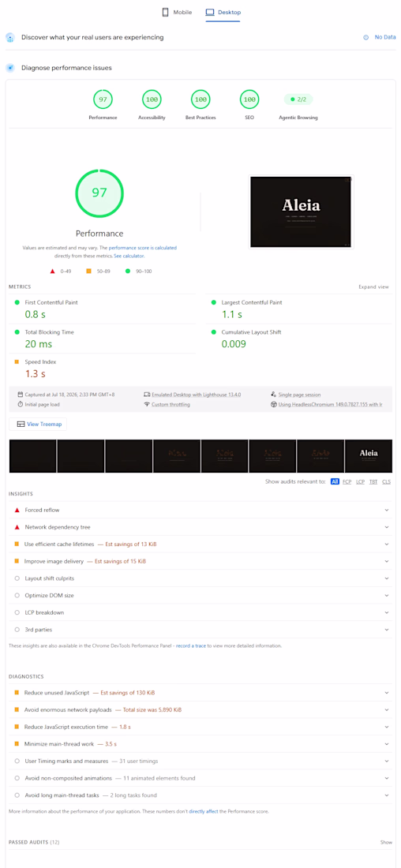Open the directly affect link

204,811
